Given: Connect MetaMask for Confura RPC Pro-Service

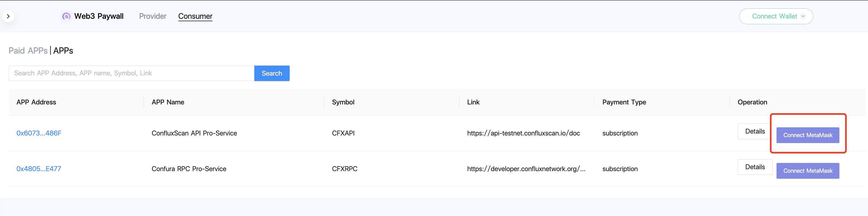Looking at the screenshot, I should coord(807,171).
